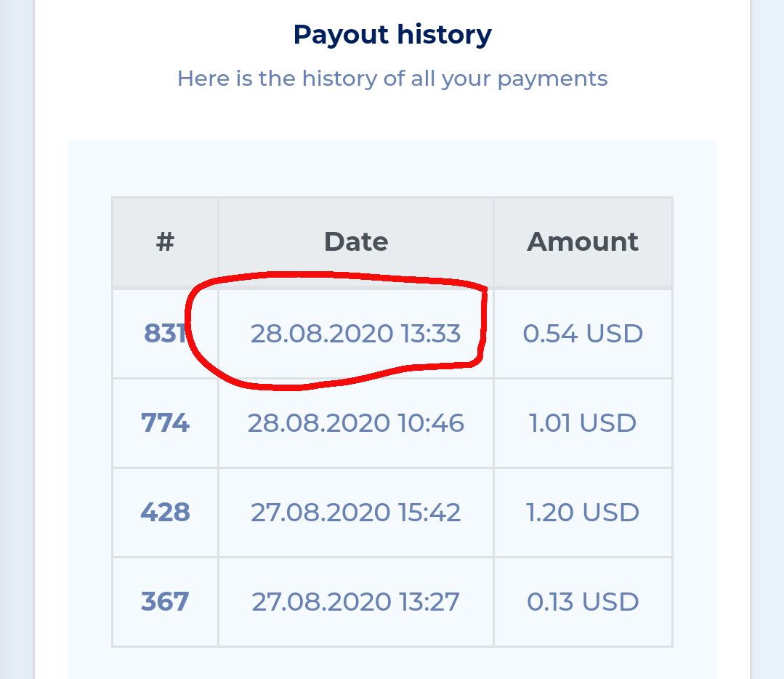Select the 0.13 USD amount
784x679 pixels.
pyautogui.click(x=583, y=601)
